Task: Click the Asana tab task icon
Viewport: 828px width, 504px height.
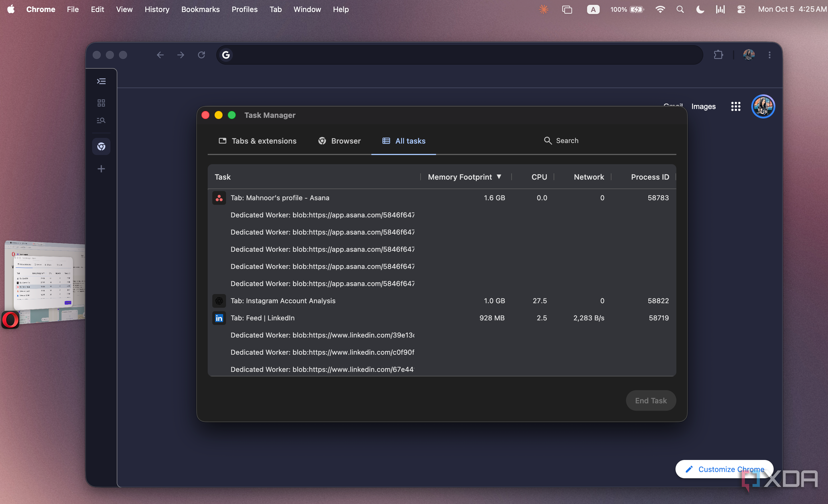Action: point(219,198)
